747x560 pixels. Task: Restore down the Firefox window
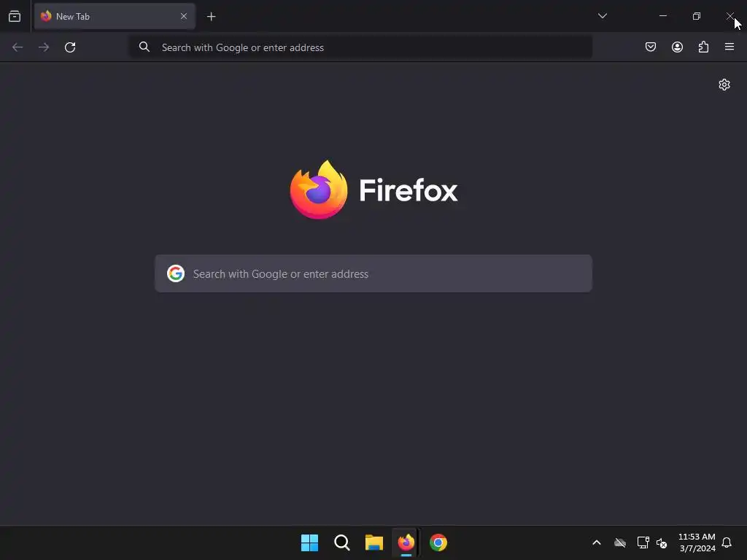tap(697, 16)
